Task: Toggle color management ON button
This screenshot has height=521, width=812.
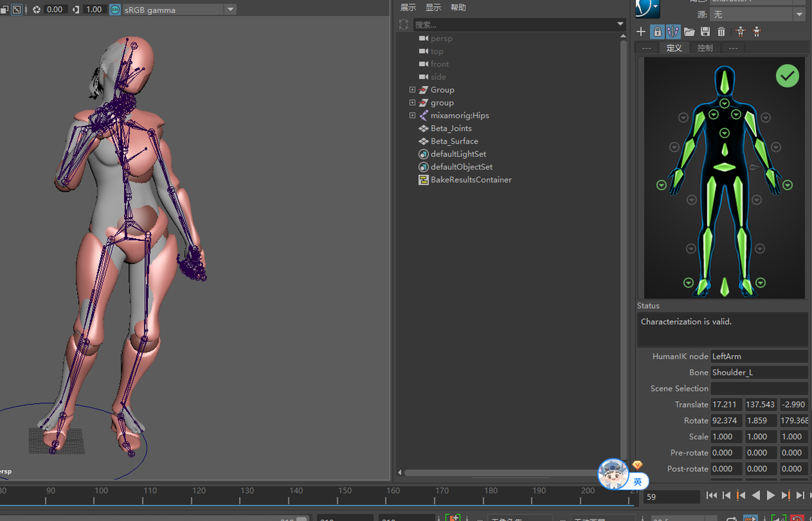Action: [x=114, y=10]
